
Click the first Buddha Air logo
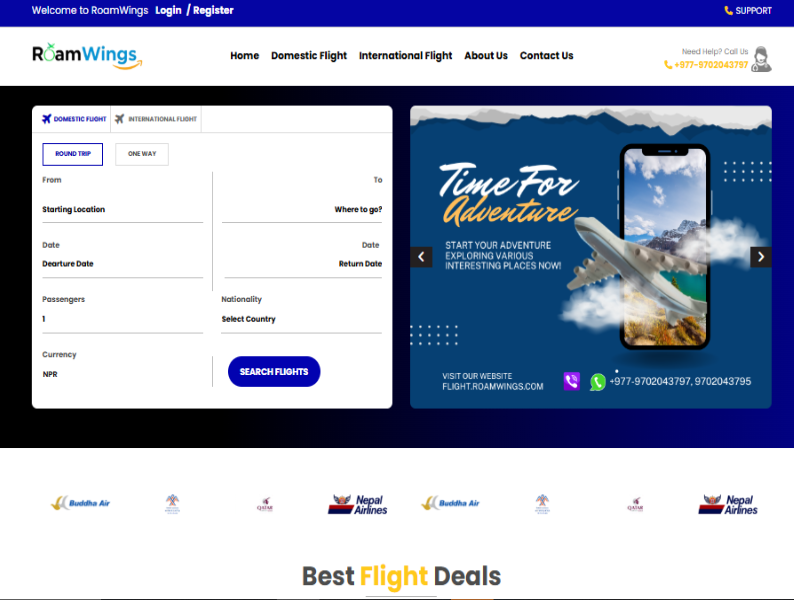point(81,503)
